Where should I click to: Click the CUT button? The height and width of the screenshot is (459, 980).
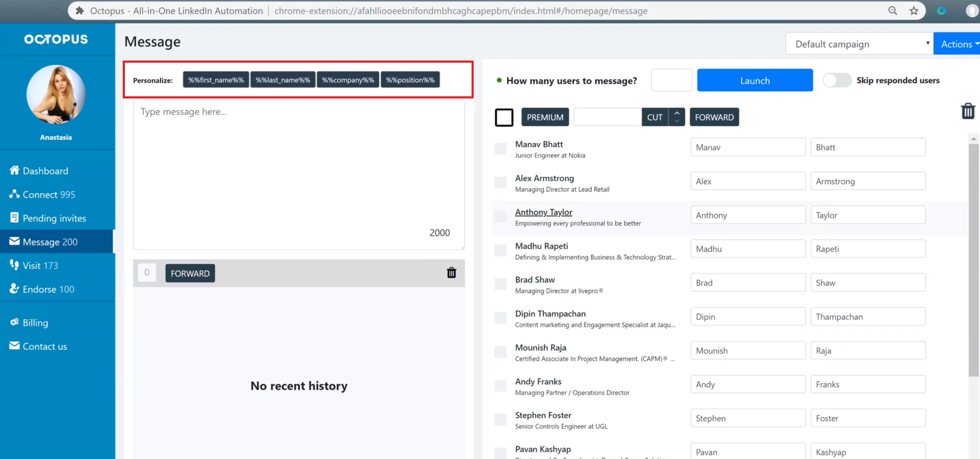(654, 117)
